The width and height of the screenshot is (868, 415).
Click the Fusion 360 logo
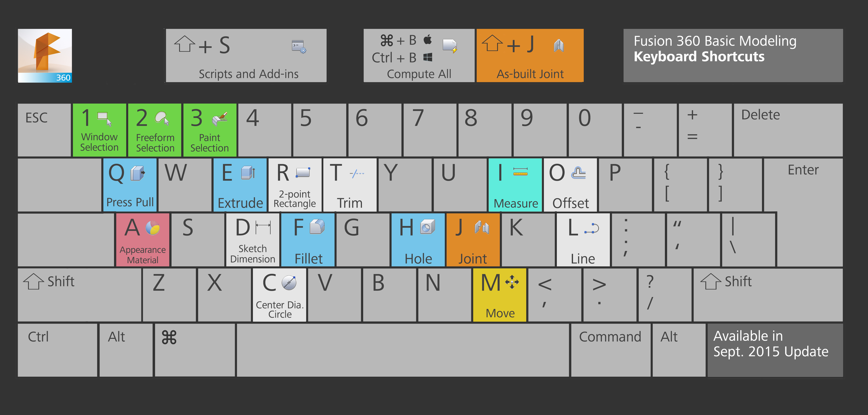(x=45, y=56)
